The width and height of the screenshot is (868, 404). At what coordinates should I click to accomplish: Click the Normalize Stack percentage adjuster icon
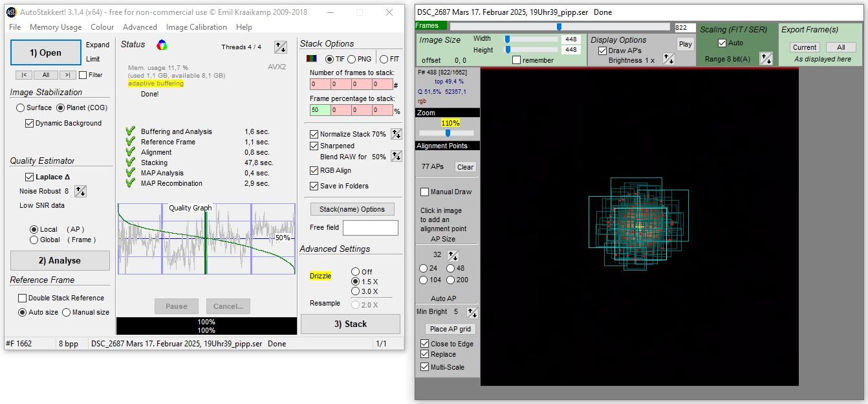click(x=396, y=134)
